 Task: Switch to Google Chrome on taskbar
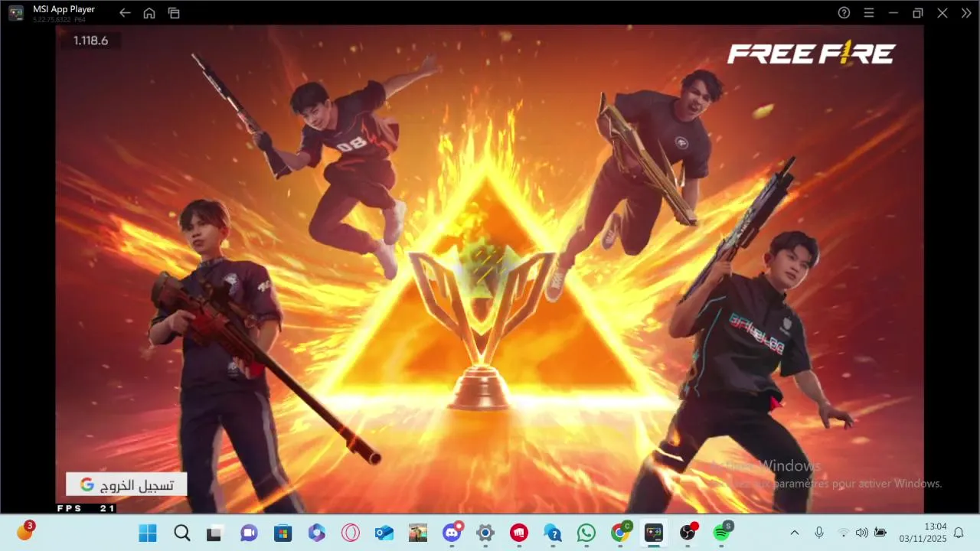coord(620,533)
